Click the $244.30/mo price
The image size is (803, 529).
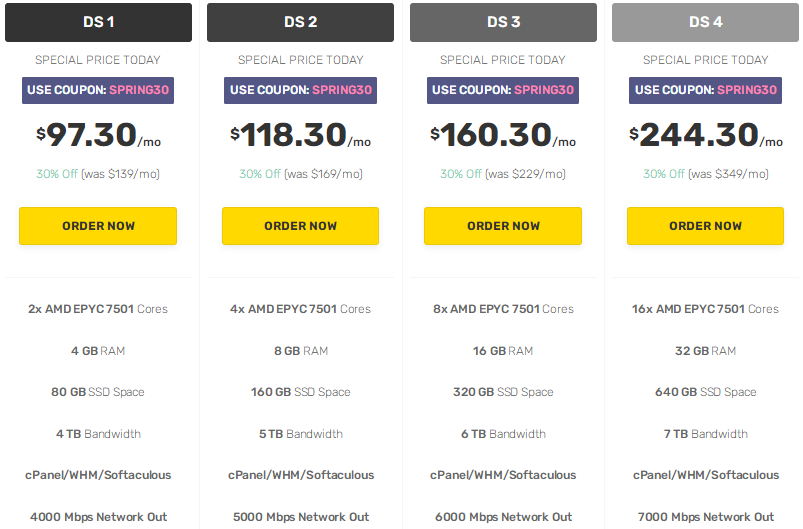point(705,135)
